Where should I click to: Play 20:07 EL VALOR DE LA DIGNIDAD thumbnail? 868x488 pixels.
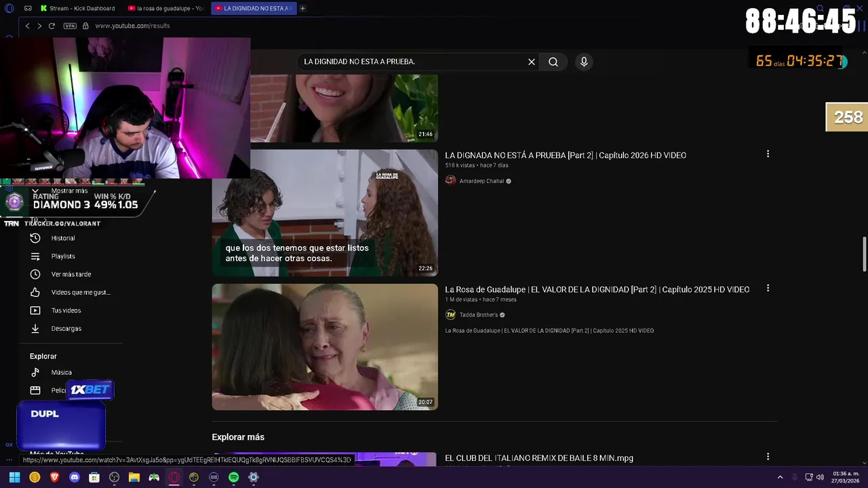click(x=325, y=346)
